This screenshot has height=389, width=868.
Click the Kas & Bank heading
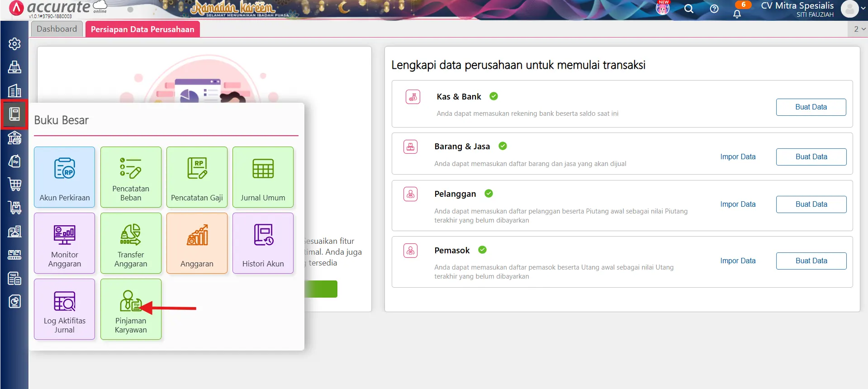tap(459, 97)
